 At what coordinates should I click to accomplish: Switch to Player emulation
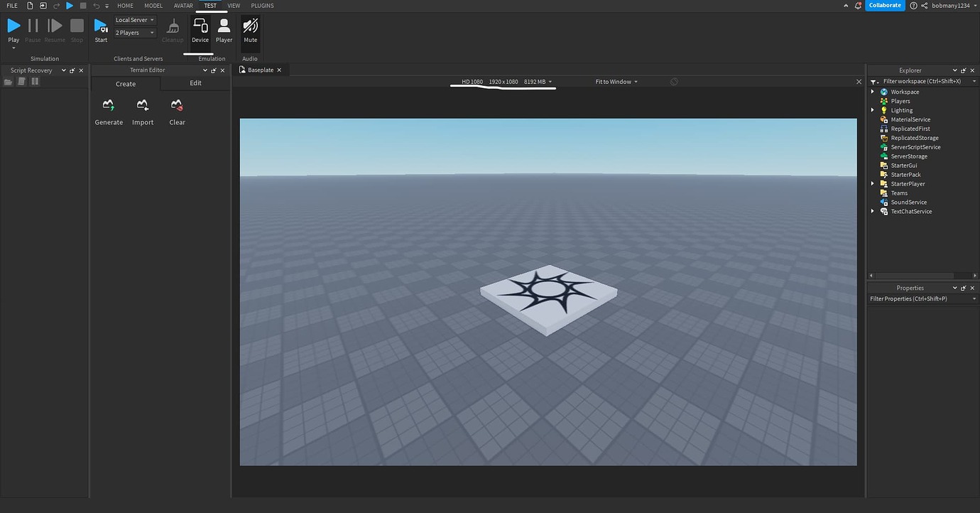pyautogui.click(x=224, y=28)
